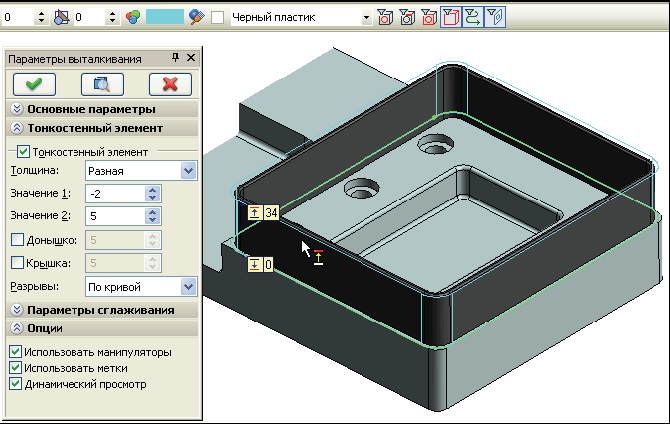Click the first toolbar value field showing 0
The image size is (670, 424).
click(x=18, y=18)
